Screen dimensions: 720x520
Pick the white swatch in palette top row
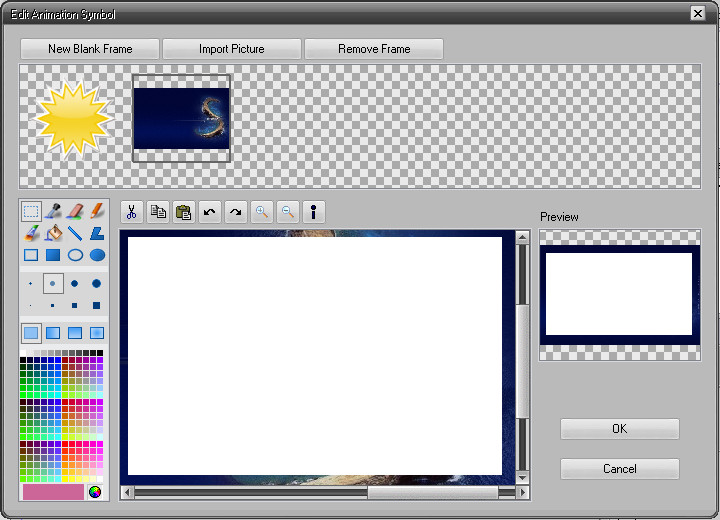tap(23, 353)
